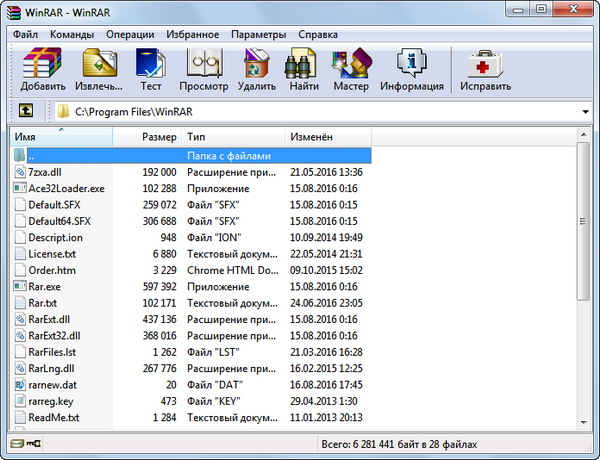600x460 pixels.
Task: Click the Исправить (Repair) first-aid icon
Action: coord(485,68)
